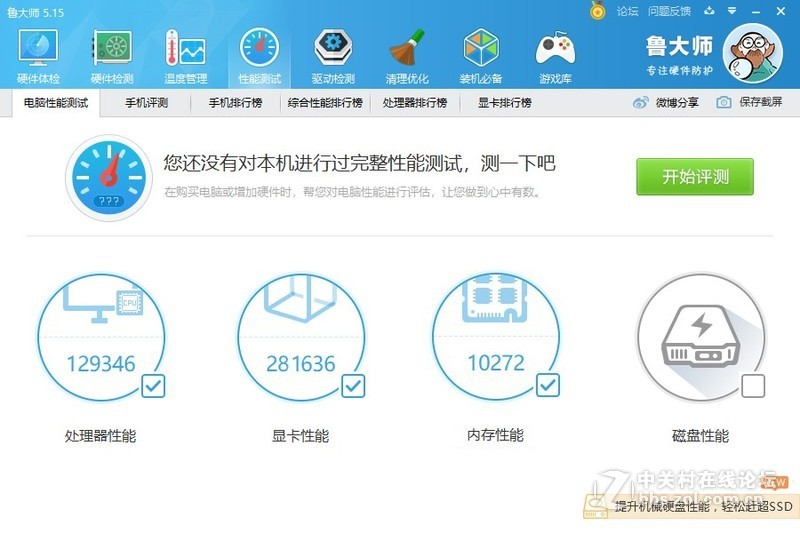Select 电脑性能测试 tab

pos(56,103)
